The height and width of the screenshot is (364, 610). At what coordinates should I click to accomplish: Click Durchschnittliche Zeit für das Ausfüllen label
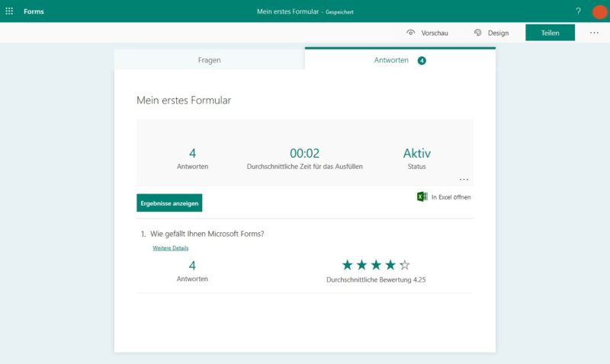pyautogui.click(x=304, y=166)
